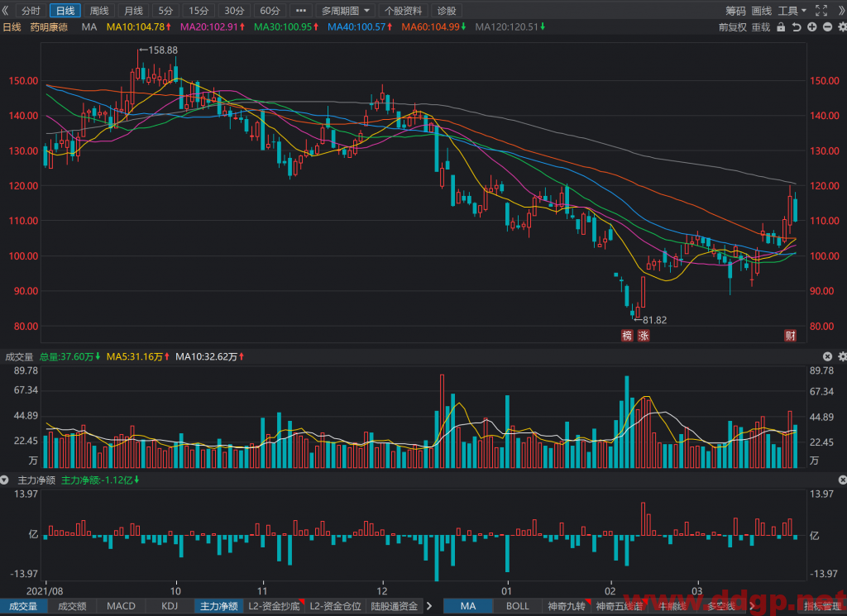Close the 主力净额 panel
Viewport: 847px width, 616px height.
point(842,480)
